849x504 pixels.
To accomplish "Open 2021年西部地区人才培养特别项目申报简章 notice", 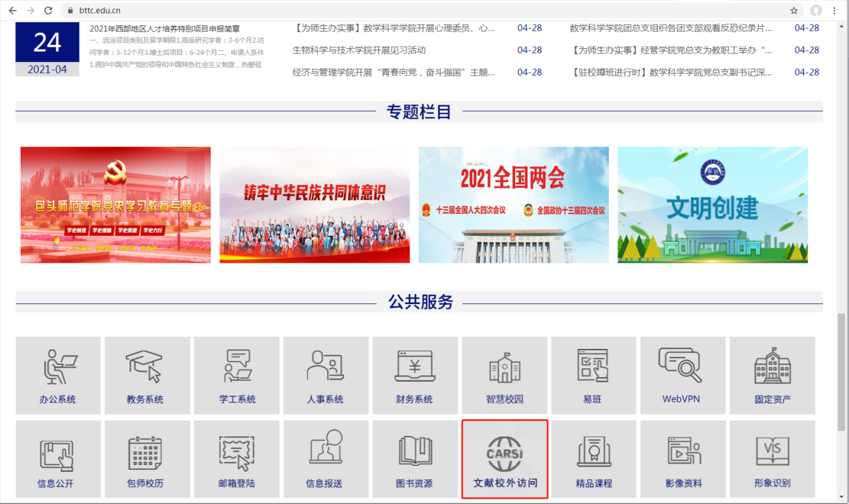I will pyautogui.click(x=165, y=28).
